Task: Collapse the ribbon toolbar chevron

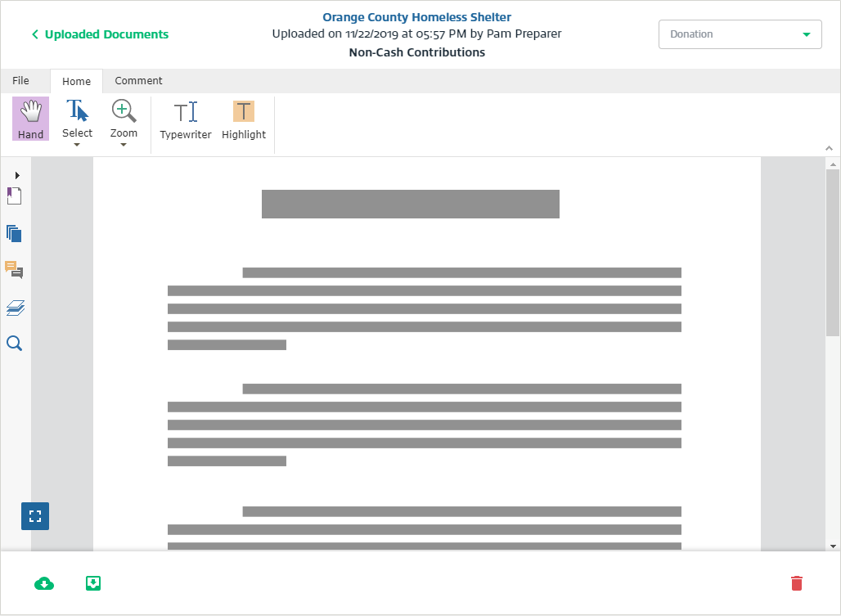Action: pos(829,148)
